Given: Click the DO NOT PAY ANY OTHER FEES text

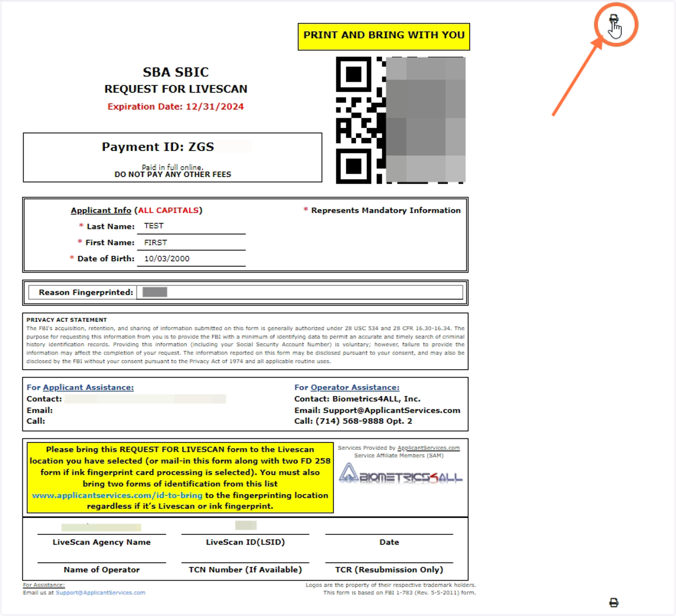Looking at the screenshot, I should pyautogui.click(x=173, y=175).
